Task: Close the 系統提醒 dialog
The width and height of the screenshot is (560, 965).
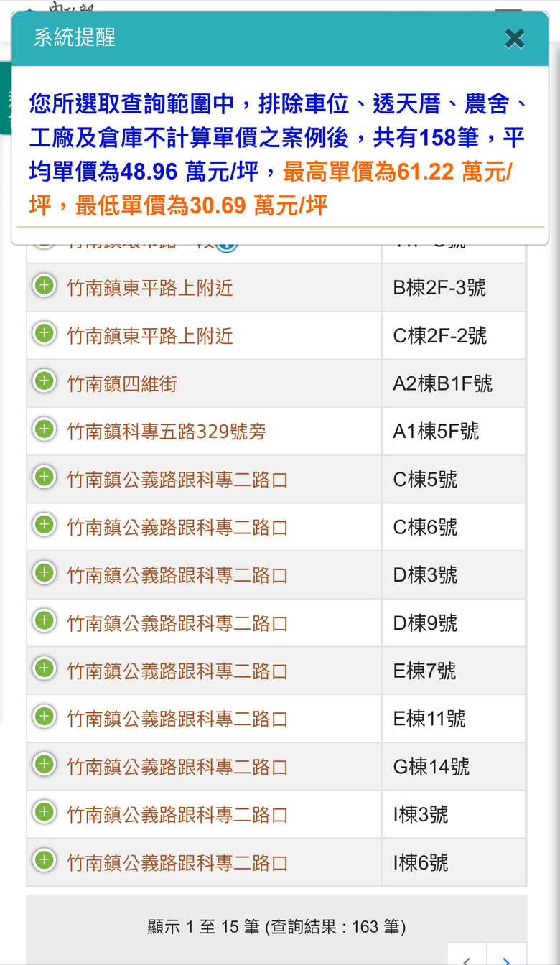Action: (514, 38)
